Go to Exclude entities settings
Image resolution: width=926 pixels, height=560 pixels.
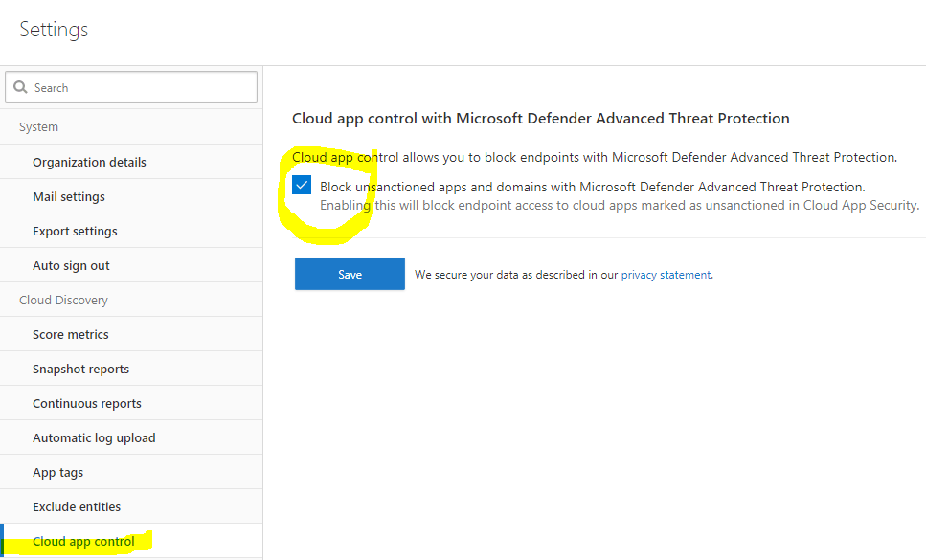77,506
